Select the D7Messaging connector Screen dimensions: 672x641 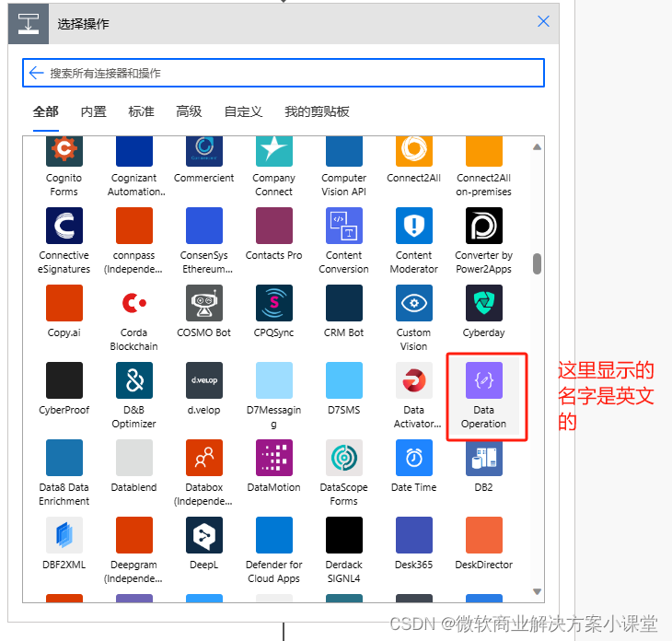point(273,380)
